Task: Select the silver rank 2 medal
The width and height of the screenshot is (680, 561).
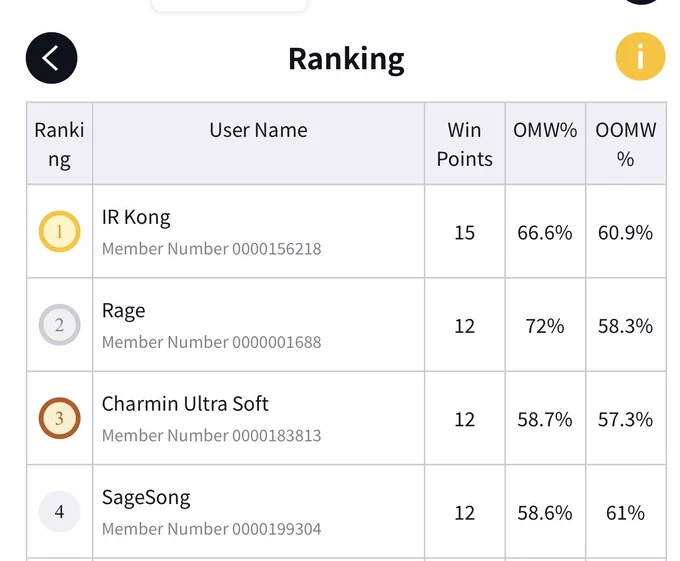Action: coord(59,325)
